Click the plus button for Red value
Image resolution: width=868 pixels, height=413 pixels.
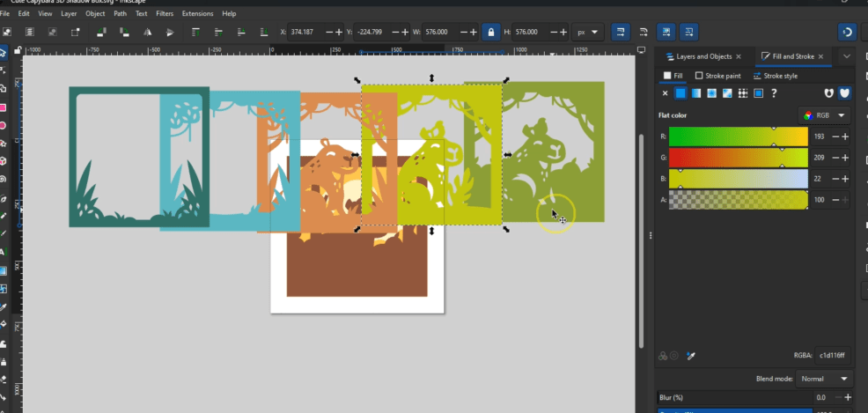click(x=845, y=136)
